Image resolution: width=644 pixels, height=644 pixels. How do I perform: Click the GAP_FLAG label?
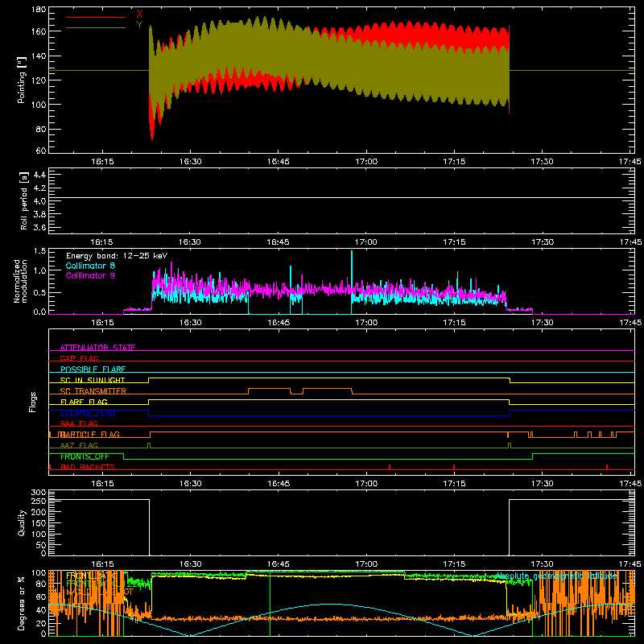(x=79, y=358)
